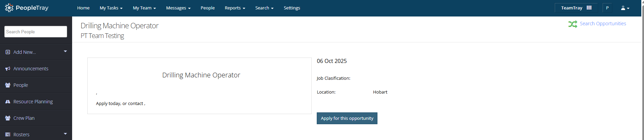This screenshot has width=644, height=140.
Task: Open the user profile dropdown
Action: 625,8
